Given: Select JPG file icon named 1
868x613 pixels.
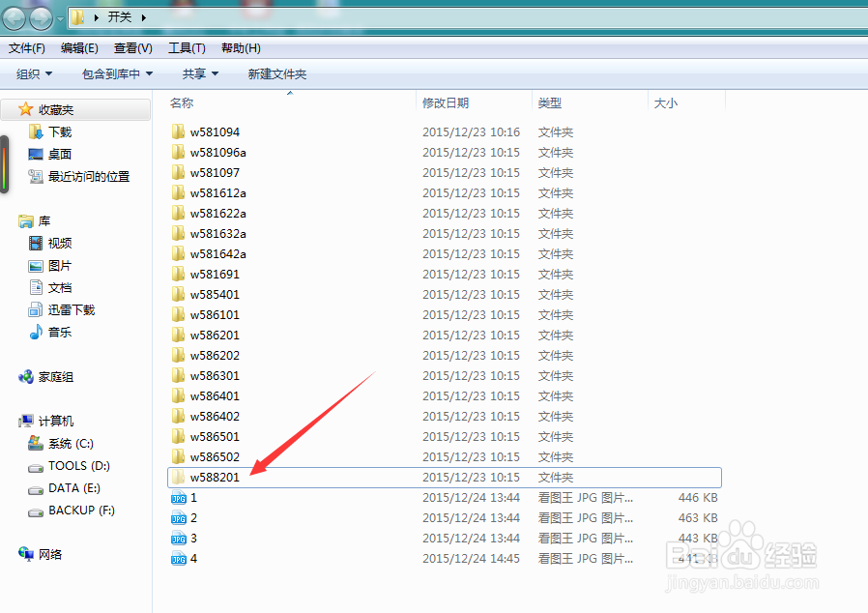Looking at the screenshot, I should tap(178, 498).
